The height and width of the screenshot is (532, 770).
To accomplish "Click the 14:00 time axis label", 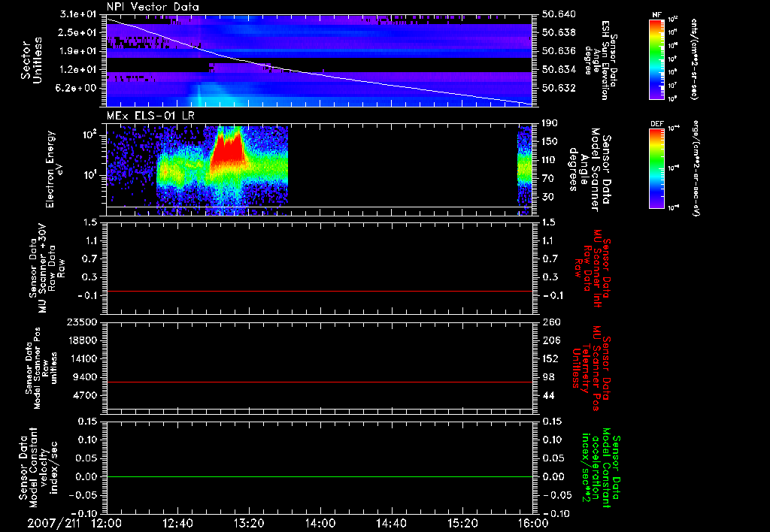I will pos(320,523).
